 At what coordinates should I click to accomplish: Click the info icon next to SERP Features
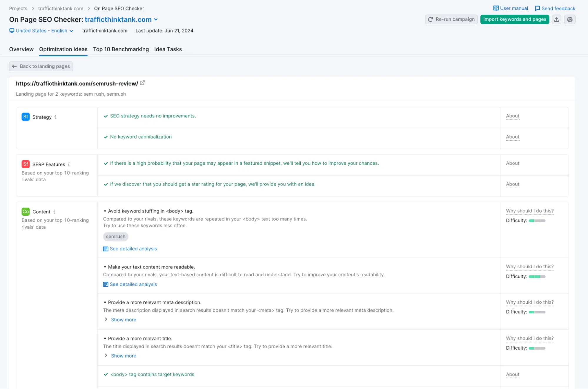[x=69, y=164]
